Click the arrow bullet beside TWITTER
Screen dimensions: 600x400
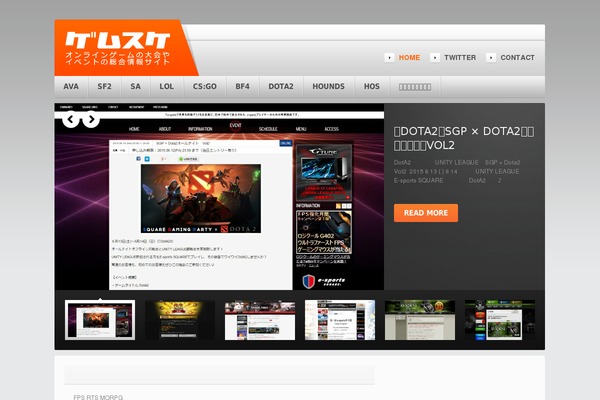(434, 57)
